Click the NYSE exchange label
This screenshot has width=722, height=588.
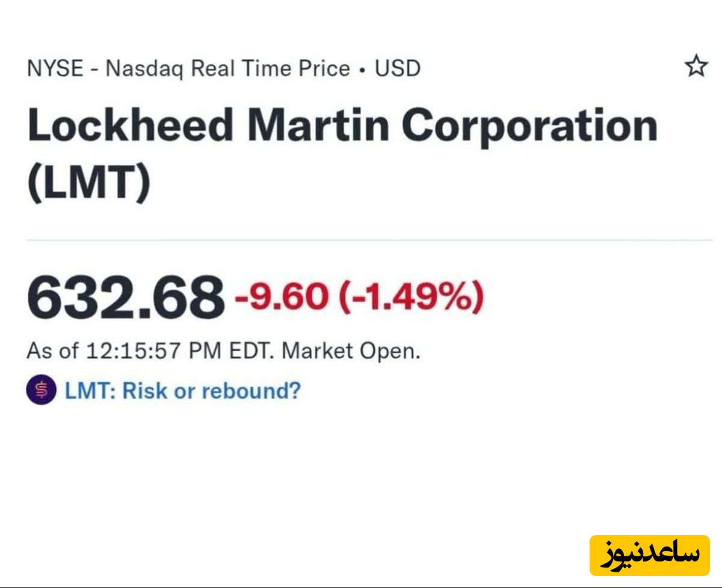click(x=55, y=69)
